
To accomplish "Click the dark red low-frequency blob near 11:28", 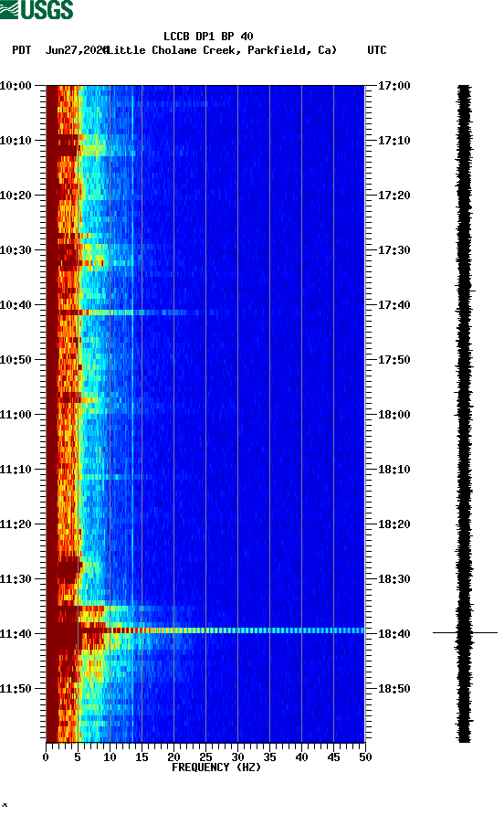I will click(x=68, y=570).
